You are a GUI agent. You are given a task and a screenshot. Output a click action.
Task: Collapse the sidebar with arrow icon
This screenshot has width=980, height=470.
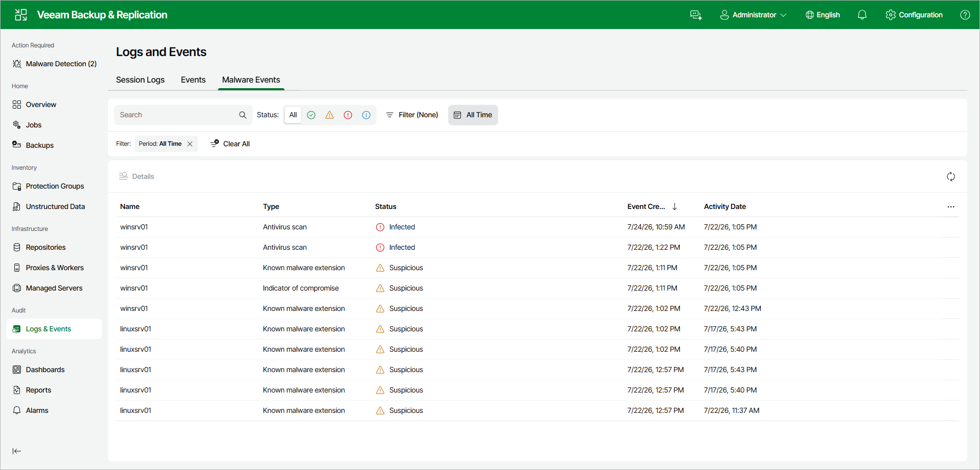click(x=17, y=451)
